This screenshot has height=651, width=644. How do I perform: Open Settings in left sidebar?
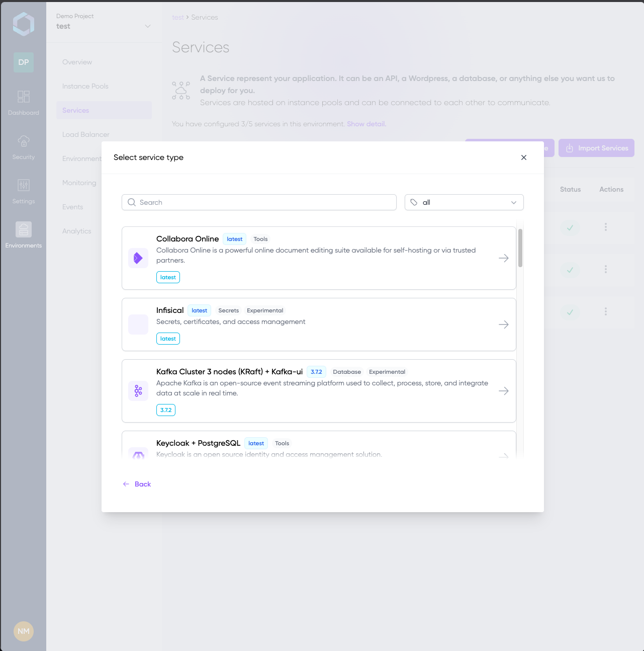click(24, 191)
